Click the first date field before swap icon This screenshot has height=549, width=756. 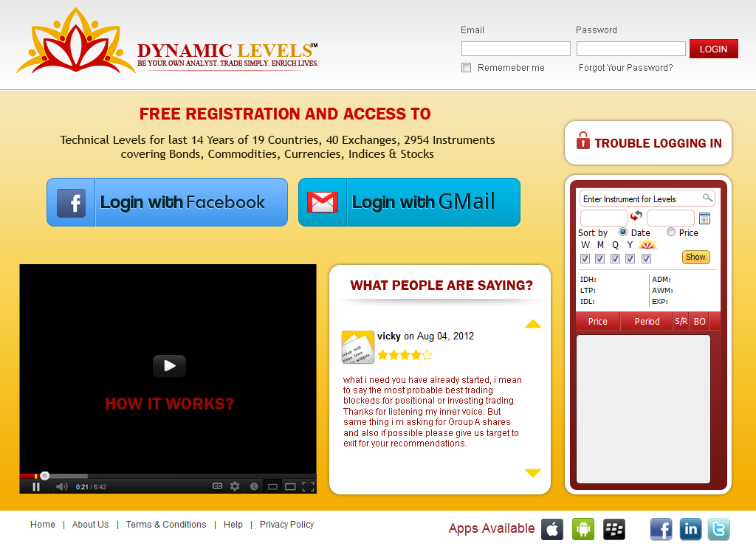604,218
